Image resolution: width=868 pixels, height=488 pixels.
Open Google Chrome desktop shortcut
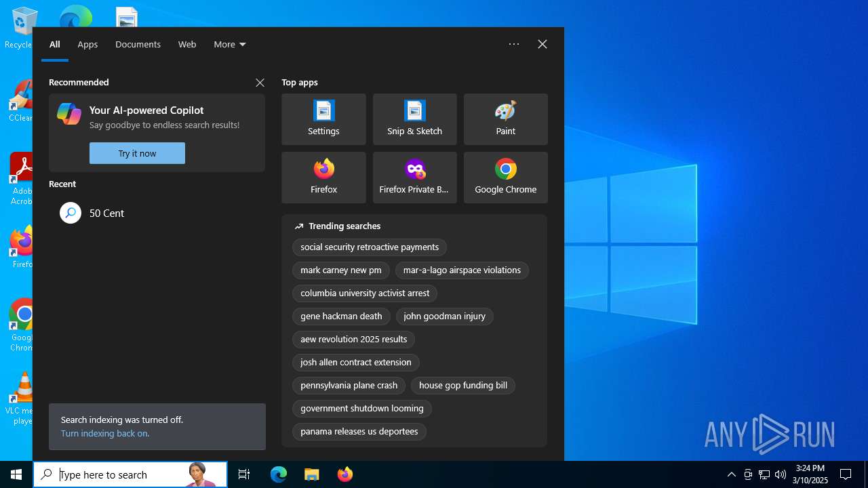tap(21, 325)
